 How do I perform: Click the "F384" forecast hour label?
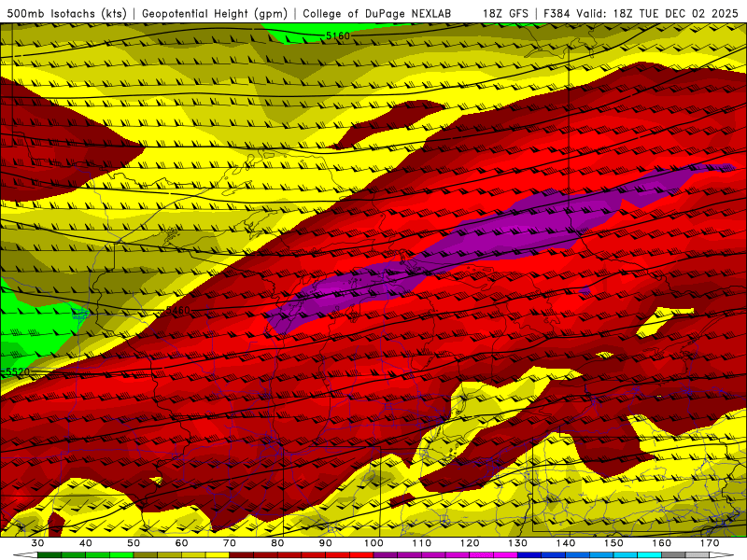557,14
